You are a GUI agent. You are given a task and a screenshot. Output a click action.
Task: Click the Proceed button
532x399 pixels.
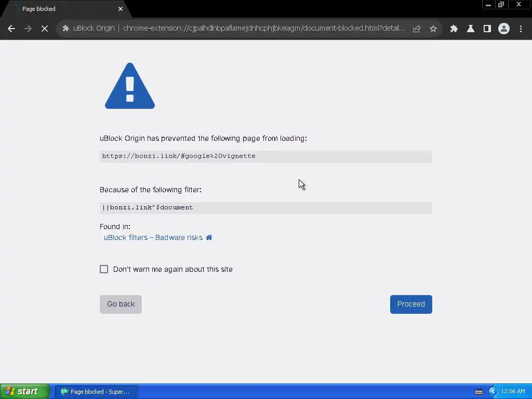point(411,304)
